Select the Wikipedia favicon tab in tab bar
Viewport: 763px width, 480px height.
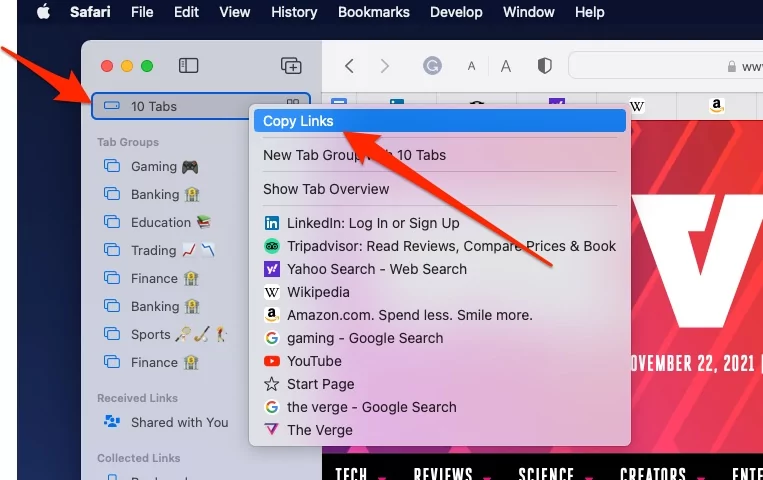click(x=636, y=106)
